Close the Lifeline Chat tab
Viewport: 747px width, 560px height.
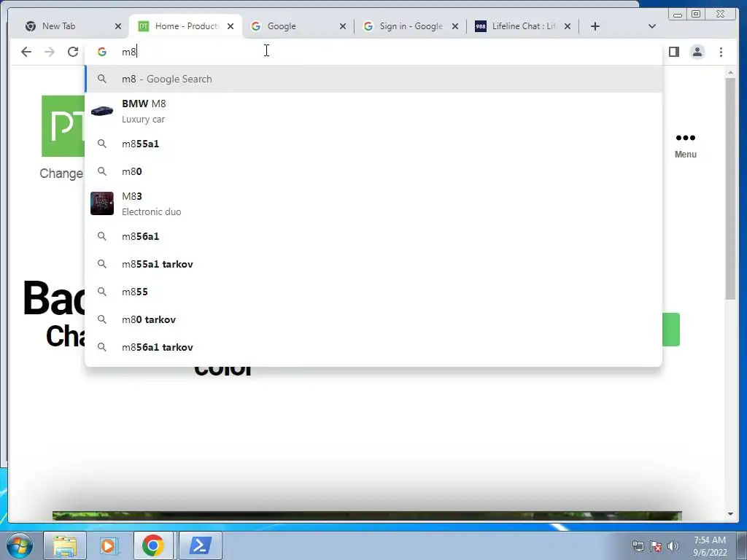click(568, 26)
